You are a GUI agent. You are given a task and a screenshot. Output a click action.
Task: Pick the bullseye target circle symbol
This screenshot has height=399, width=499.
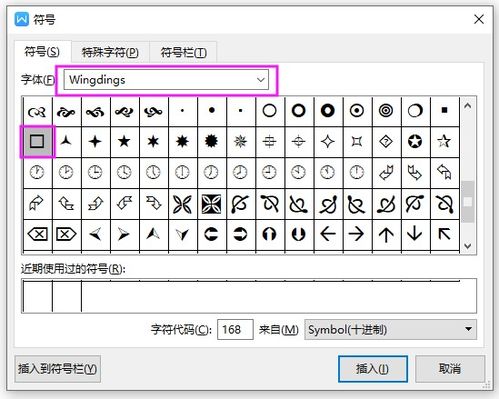[x=386, y=110]
